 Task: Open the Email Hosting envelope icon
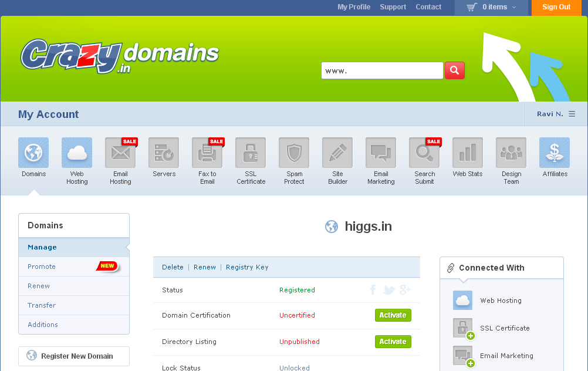click(x=120, y=153)
